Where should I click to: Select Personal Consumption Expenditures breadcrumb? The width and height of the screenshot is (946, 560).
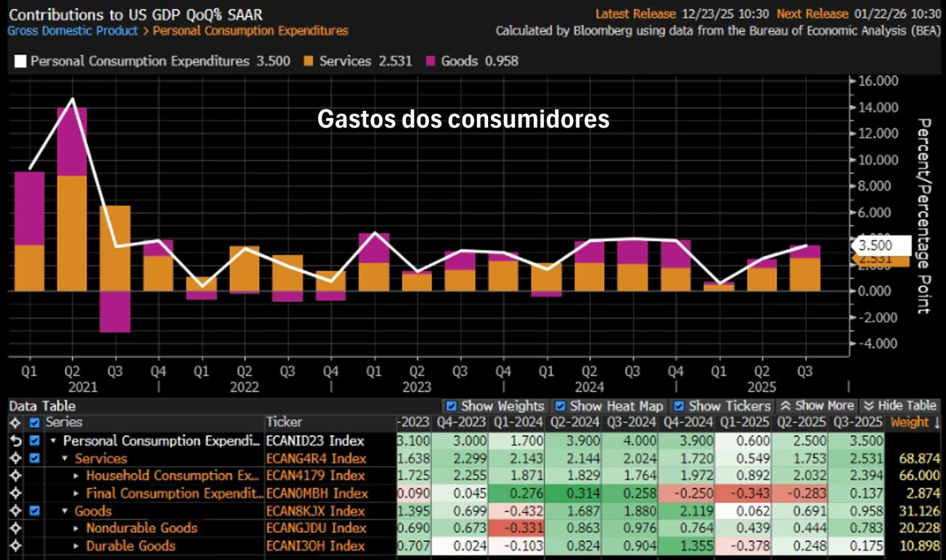(250, 31)
